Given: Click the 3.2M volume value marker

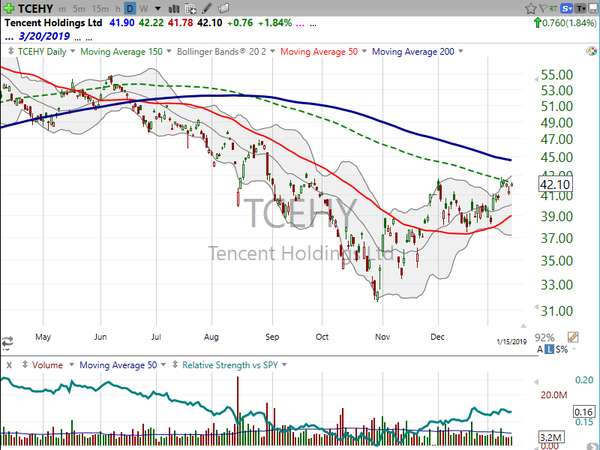Looking at the screenshot, I should click(x=551, y=437).
